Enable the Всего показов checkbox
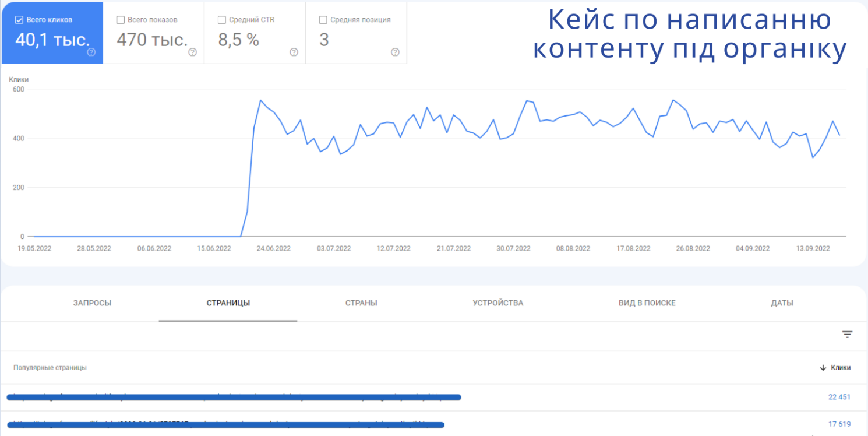The height and width of the screenshot is (436, 868). coord(121,20)
